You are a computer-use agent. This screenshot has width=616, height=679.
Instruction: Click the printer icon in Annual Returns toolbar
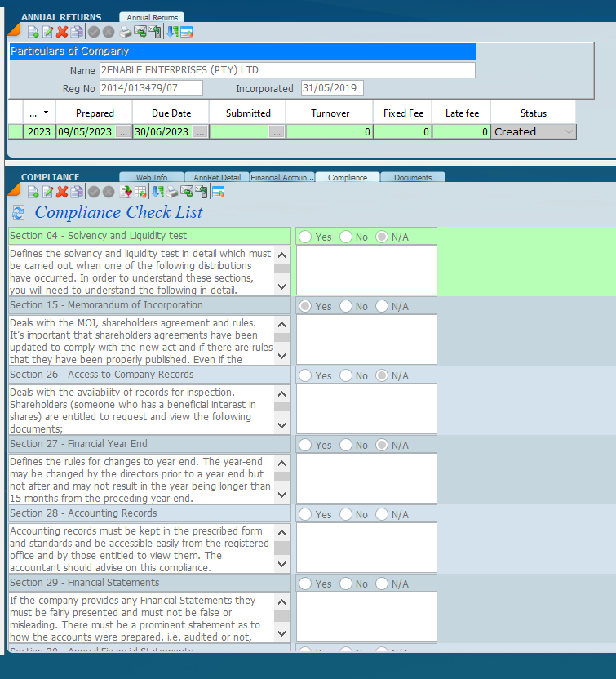(125, 33)
